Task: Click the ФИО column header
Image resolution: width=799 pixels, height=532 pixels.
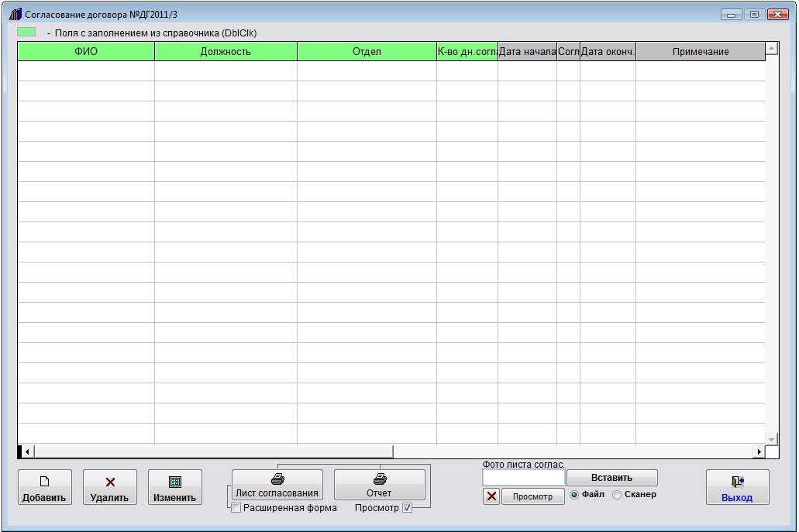Action: click(86, 51)
